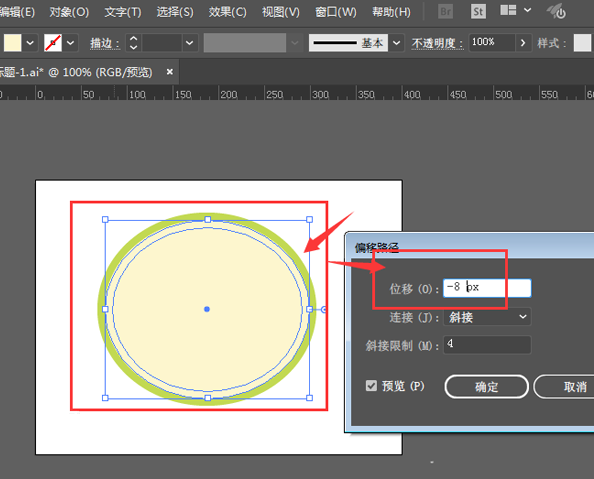This screenshot has height=479, width=594.
Task: Open Adobe Bridge via the Br icon
Action: (446, 12)
